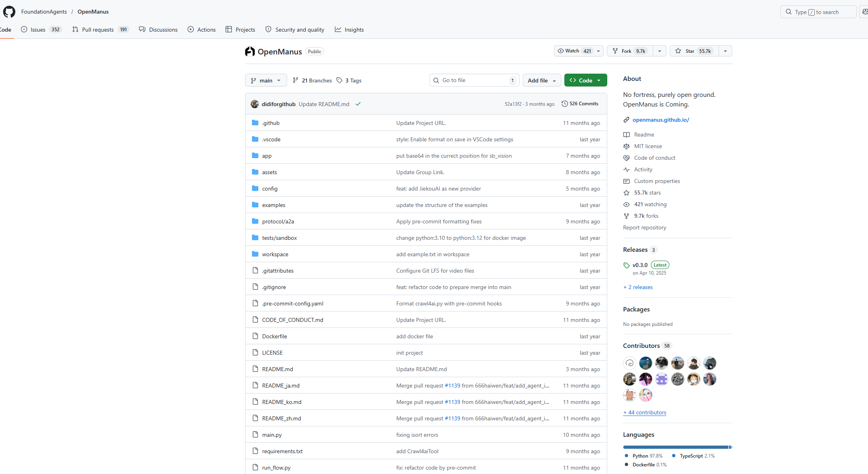This screenshot has height=474, width=868.
Task: Click the main.py file icon
Action: click(x=255, y=434)
